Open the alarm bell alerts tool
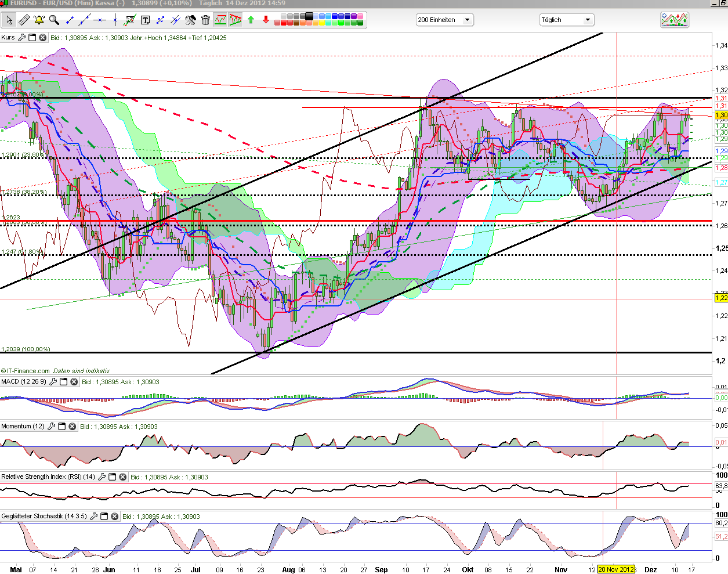This screenshot has height=574, width=728. point(39,20)
